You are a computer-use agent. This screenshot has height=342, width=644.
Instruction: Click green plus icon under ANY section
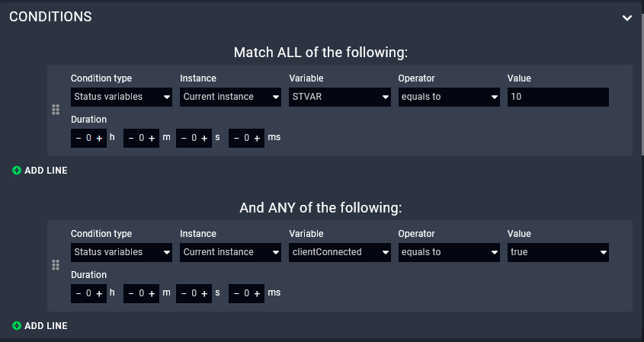pyautogui.click(x=17, y=326)
